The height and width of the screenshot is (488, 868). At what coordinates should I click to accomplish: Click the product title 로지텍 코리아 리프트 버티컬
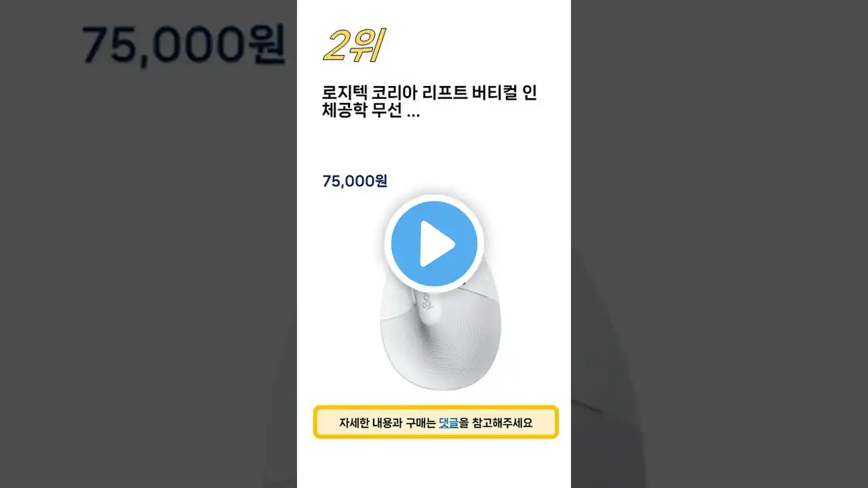pos(430,94)
